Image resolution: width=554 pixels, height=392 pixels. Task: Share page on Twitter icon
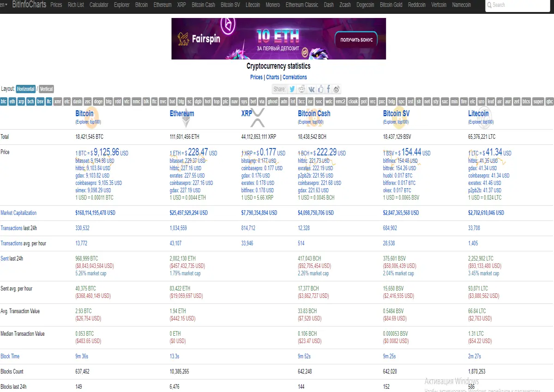292,89
